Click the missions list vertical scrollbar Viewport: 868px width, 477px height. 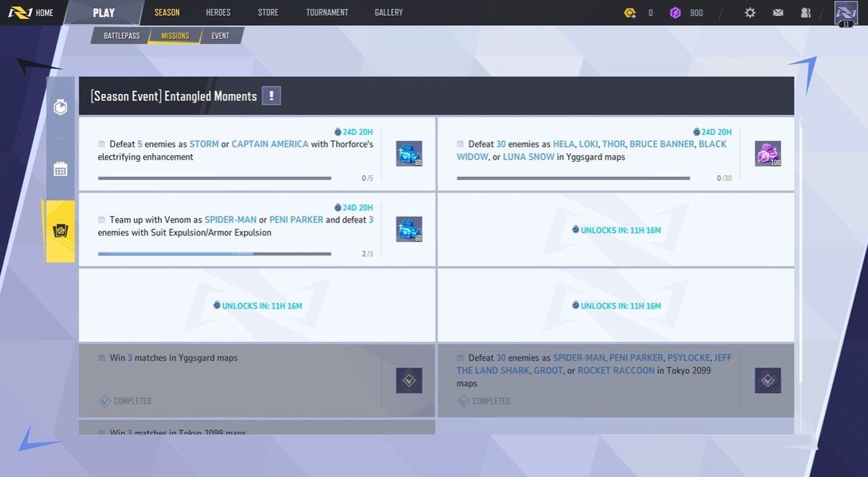(801, 251)
